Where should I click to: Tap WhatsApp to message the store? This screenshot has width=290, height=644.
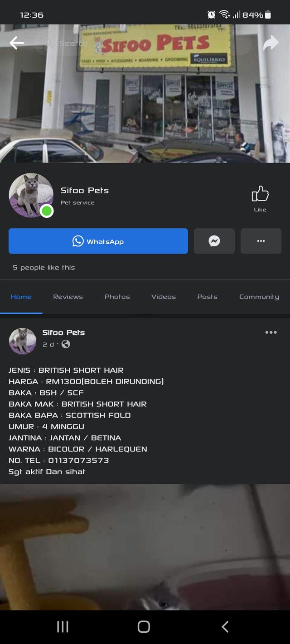[98, 241]
